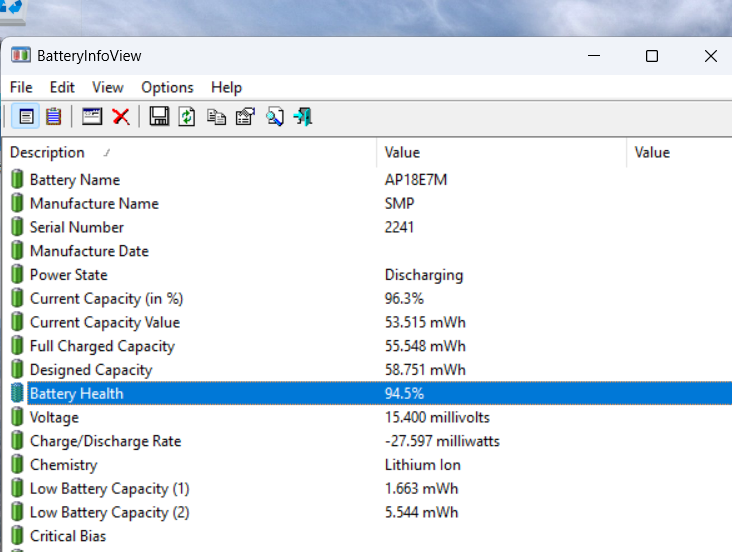732x552 pixels.
Task: Select the Battery Name row label
Action: (75, 180)
